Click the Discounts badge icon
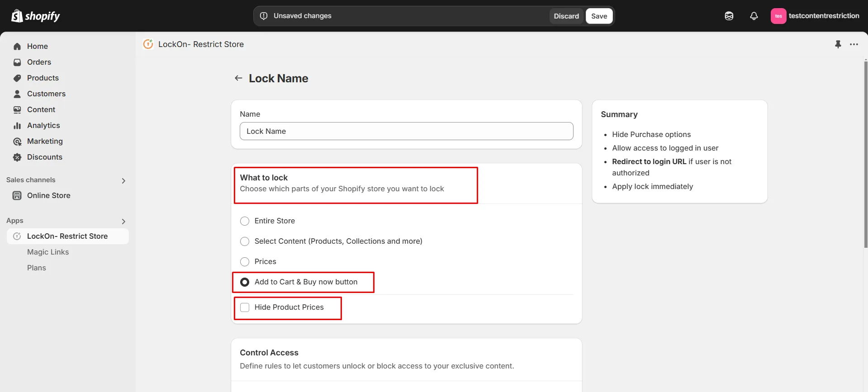 [x=17, y=157]
